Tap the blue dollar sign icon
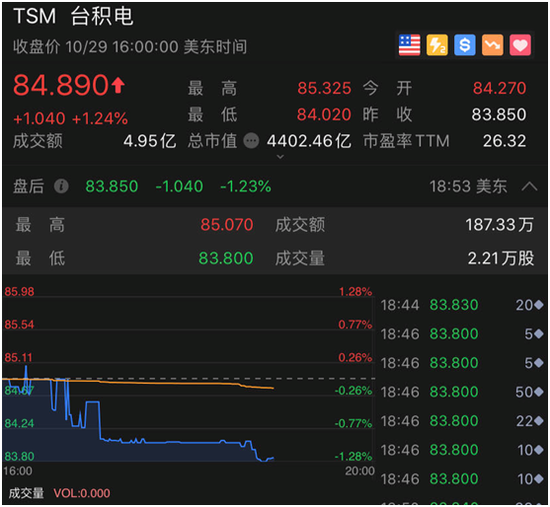Image resolution: width=550 pixels, height=507 pixels. (465, 45)
